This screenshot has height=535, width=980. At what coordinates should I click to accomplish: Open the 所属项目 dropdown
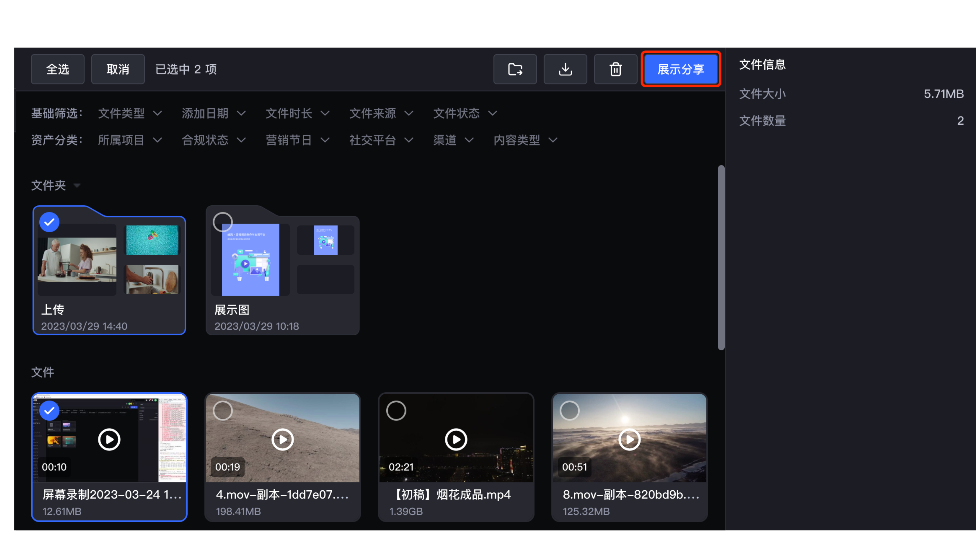click(x=130, y=140)
